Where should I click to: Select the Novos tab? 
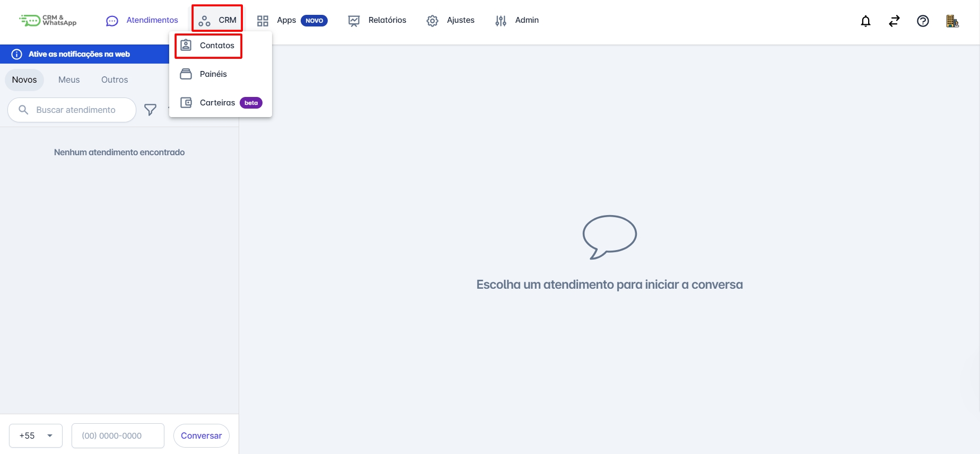tap(24, 79)
